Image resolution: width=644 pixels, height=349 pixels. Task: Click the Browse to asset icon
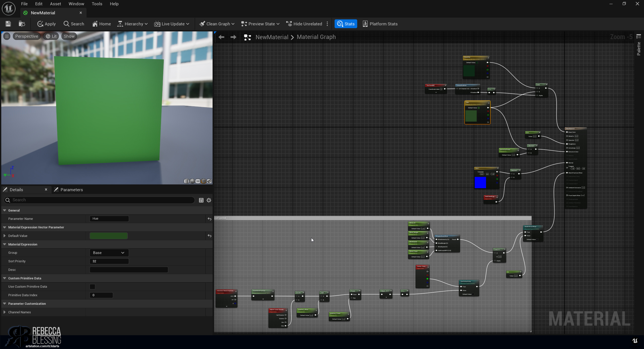coord(22,24)
